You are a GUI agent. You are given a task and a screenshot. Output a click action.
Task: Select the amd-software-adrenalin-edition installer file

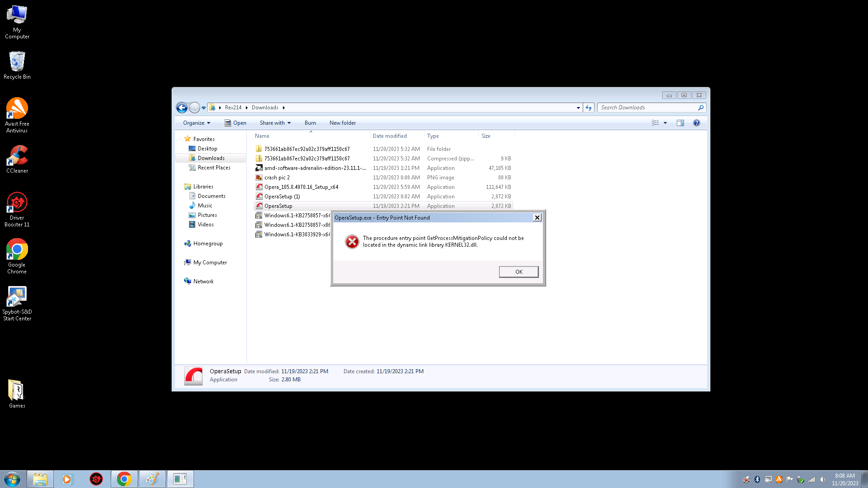point(383,168)
